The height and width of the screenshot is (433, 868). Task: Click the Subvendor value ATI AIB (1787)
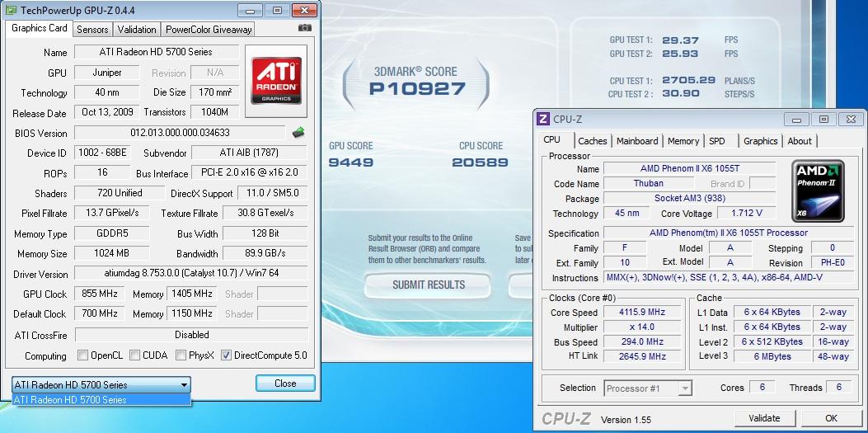(x=250, y=153)
